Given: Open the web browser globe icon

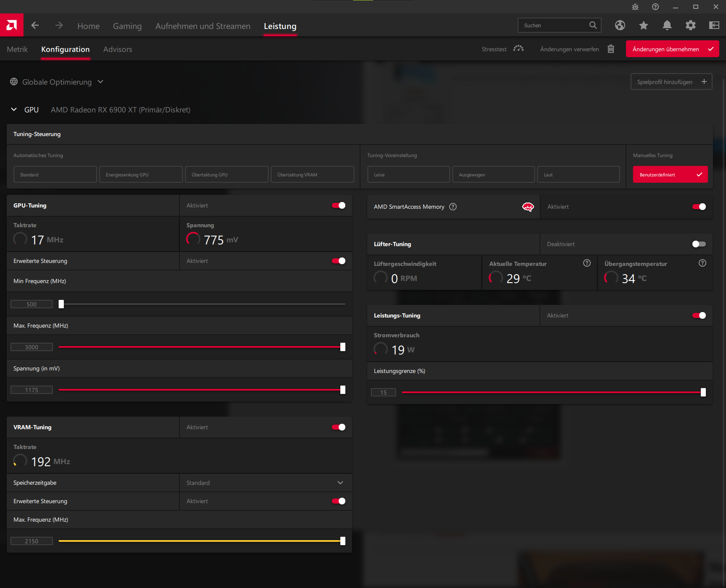Looking at the screenshot, I should [x=620, y=26].
